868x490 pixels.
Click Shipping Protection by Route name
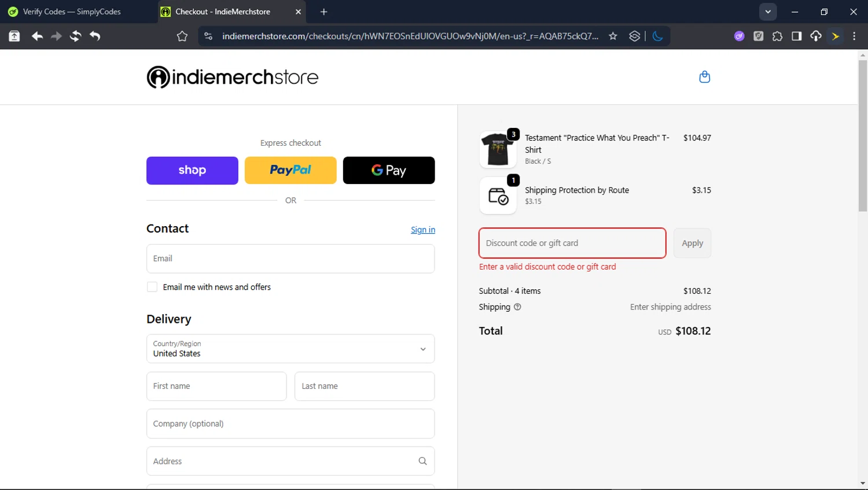(x=577, y=190)
